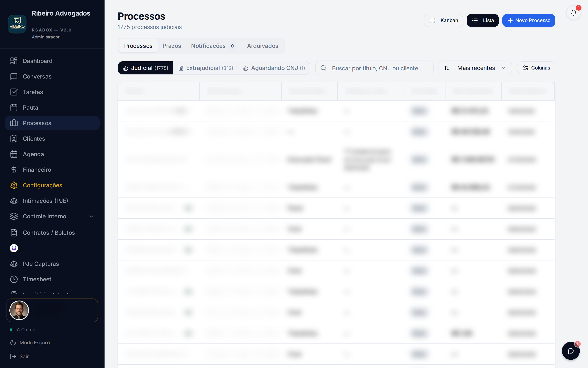Click the search field for título, CNJ
Image resolution: width=588 pixels, height=368 pixels.
pyautogui.click(x=374, y=68)
